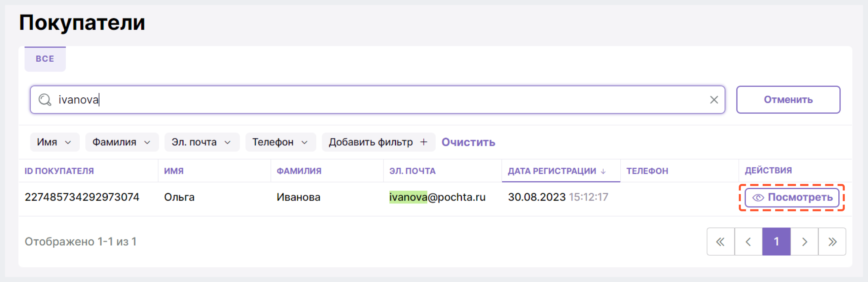The width and height of the screenshot is (868, 282).
Task: Focus the search field containing ivanova
Action: pyautogui.click(x=377, y=100)
